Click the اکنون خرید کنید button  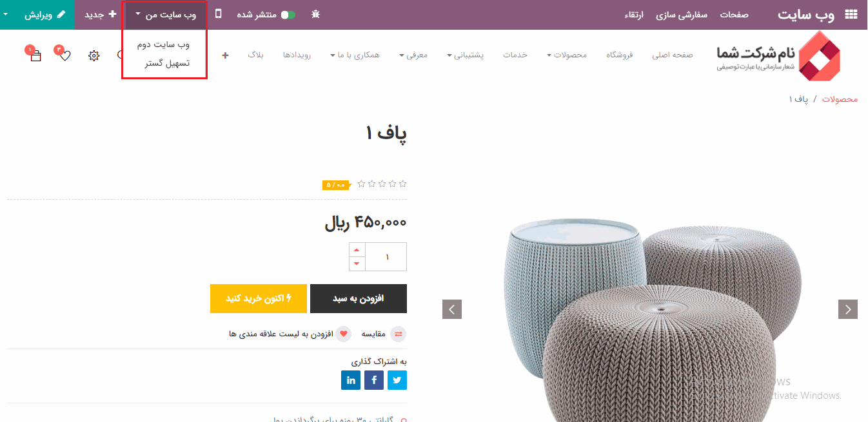pyautogui.click(x=259, y=298)
